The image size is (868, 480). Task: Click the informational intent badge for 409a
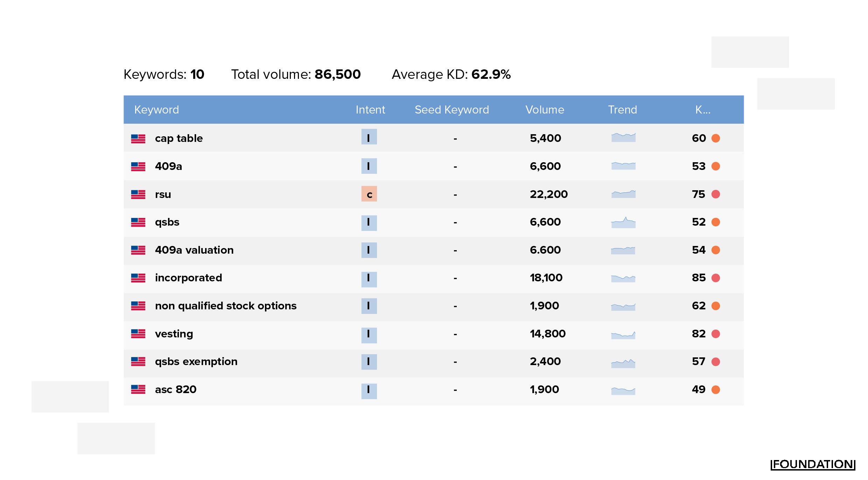[369, 166]
